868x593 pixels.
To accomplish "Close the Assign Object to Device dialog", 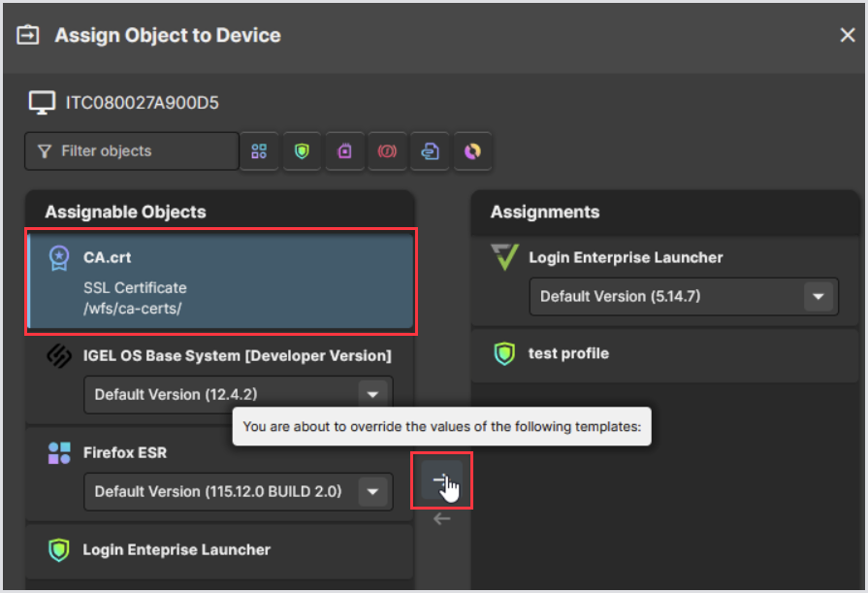I will [x=847, y=36].
